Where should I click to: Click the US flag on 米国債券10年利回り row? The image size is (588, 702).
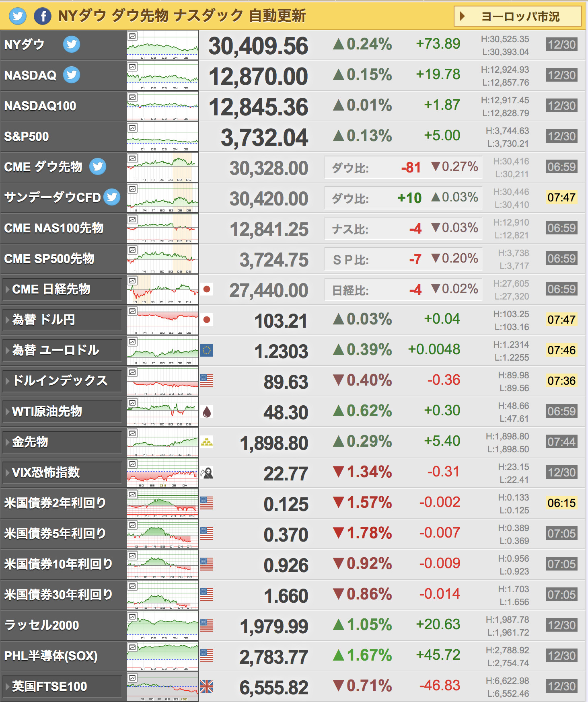point(207,564)
